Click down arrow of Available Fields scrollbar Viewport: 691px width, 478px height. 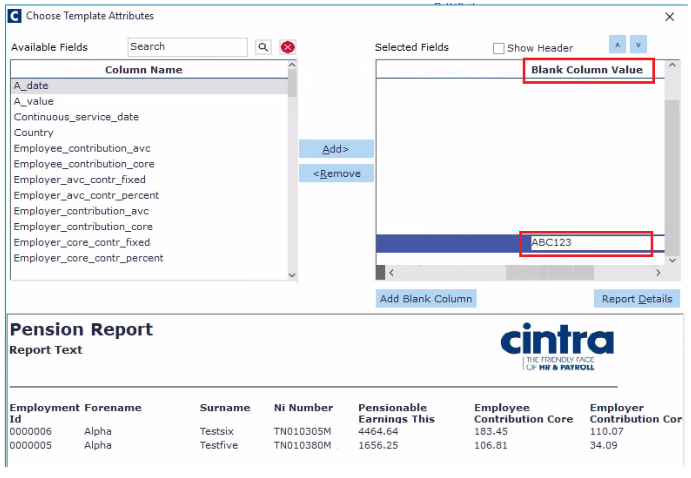(292, 275)
